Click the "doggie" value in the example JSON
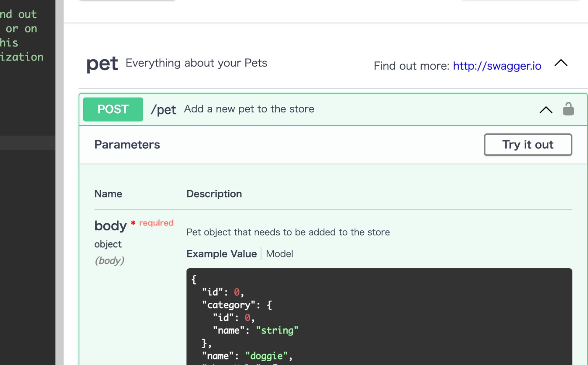588x365 pixels. (x=266, y=356)
